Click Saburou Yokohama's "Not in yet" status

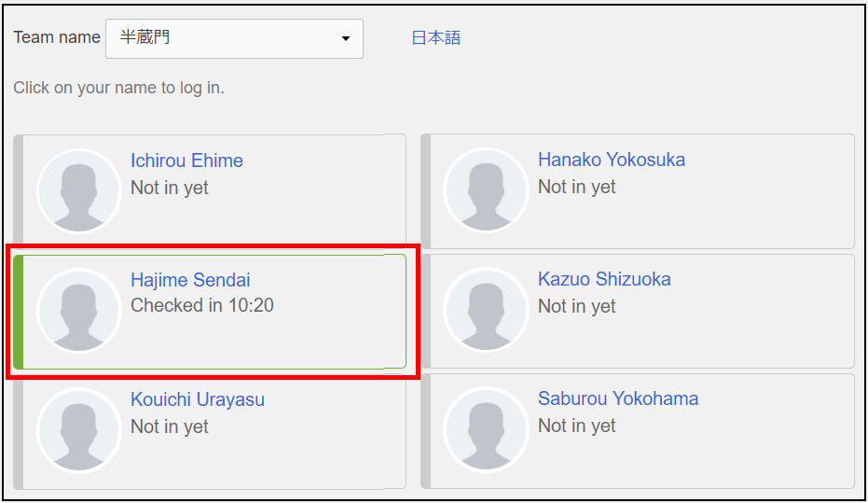577,426
